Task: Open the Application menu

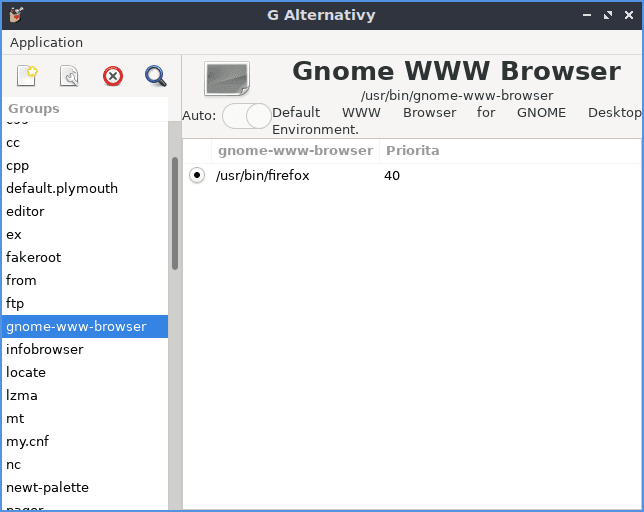Action: coord(46,42)
